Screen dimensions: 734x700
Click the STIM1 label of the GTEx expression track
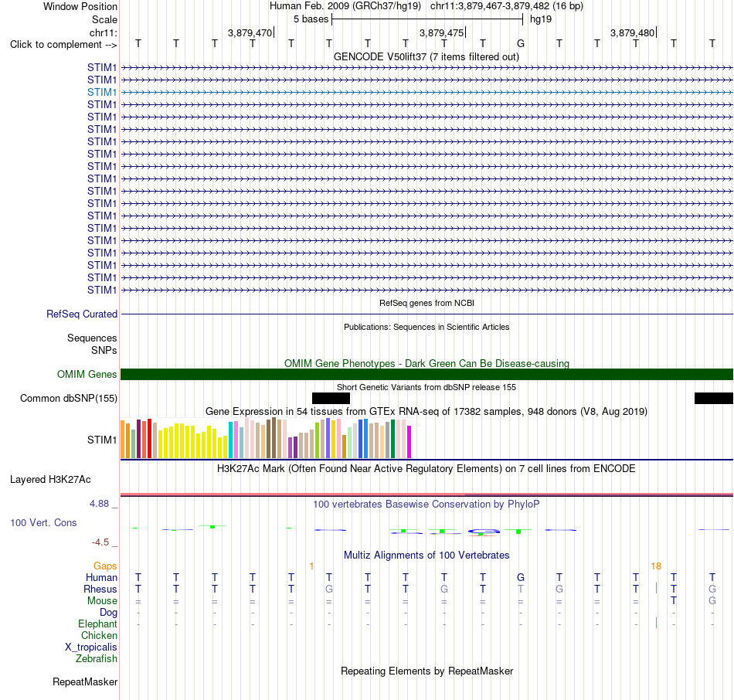(x=101, y=440)
